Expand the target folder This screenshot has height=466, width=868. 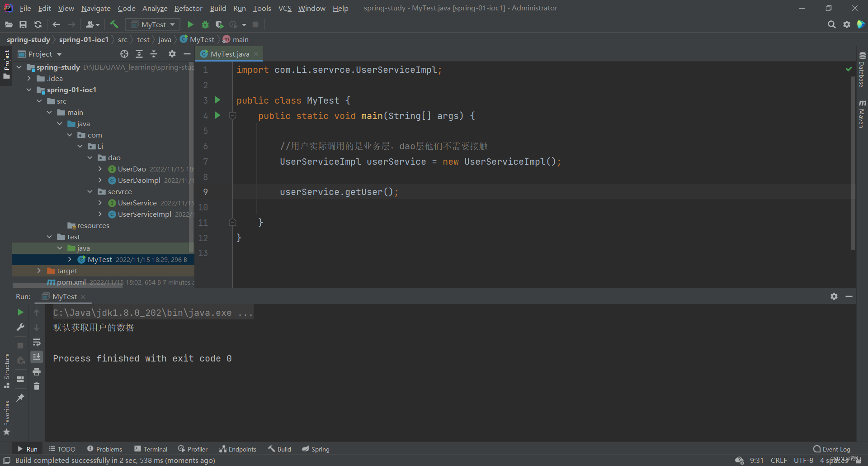click(x=39, y=271)
